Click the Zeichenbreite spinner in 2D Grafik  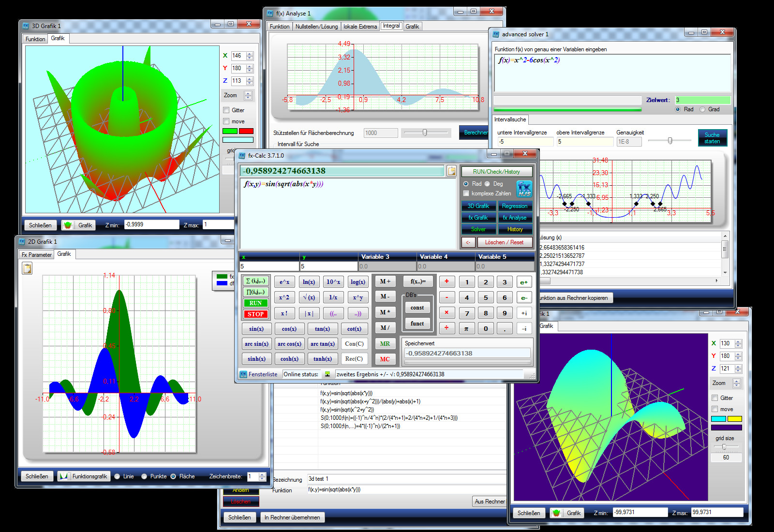tap(262, 476)
